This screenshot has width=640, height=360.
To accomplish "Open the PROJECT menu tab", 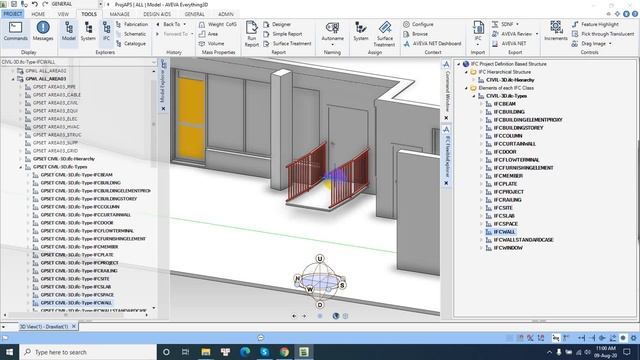I will point(13,14).
